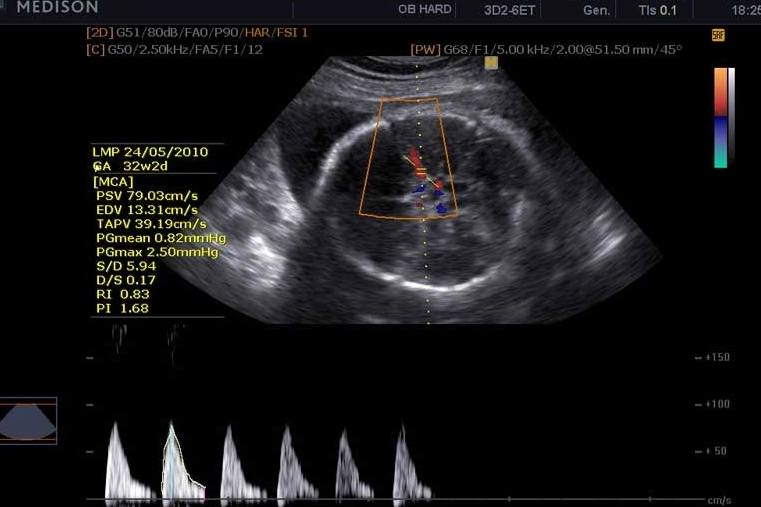Screen dimensions: 761x507
Task: Click the sector thumbnail preview box
Action: click(x=28, y=420)
